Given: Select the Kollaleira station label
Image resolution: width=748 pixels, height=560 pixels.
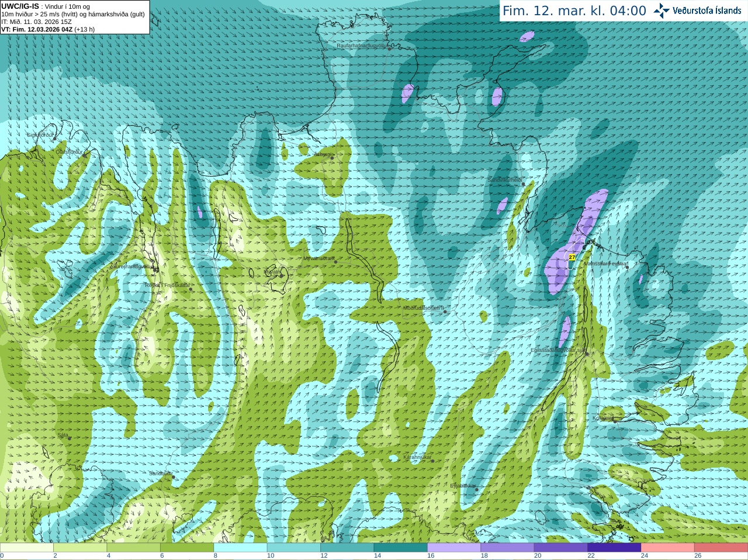Looking at the screenshot, I should [603, 418].
